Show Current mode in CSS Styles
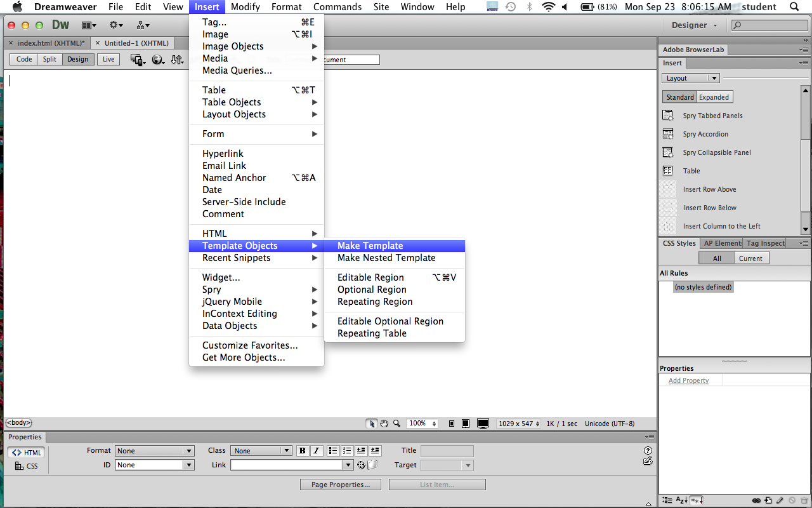The height and width of the screenshot is (508, 812). point(750,258)
